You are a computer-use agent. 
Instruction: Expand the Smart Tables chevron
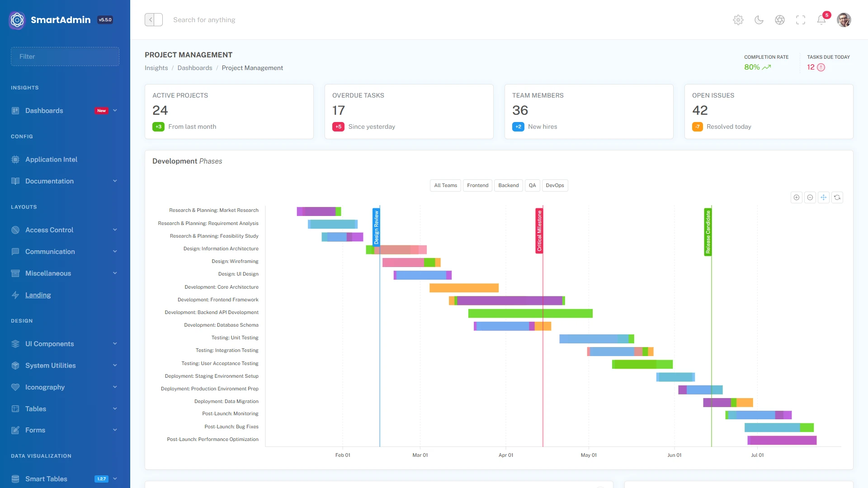point(115,479)
